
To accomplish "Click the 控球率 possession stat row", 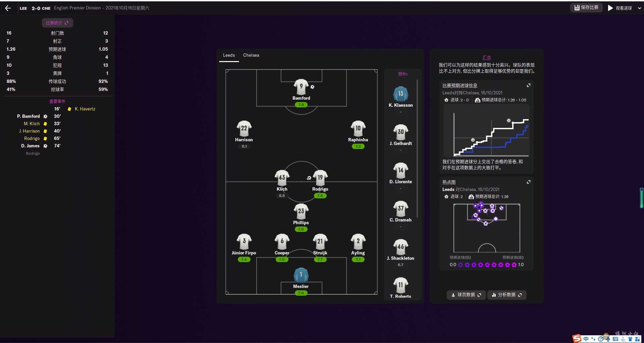I will click(x=57, y=90).
